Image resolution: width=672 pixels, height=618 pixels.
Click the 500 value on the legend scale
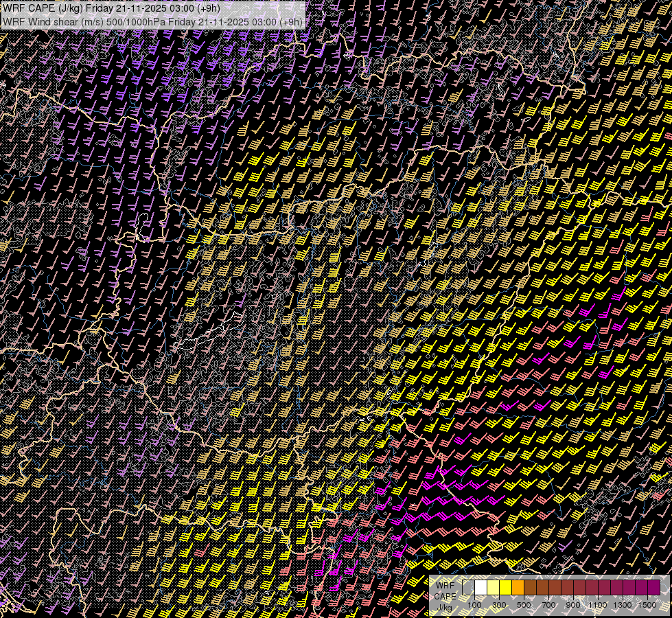coord(524,605)
